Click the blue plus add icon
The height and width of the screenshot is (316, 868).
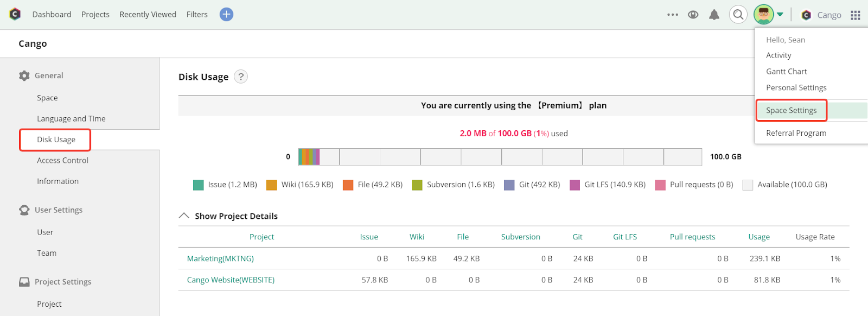click(226, 15)
